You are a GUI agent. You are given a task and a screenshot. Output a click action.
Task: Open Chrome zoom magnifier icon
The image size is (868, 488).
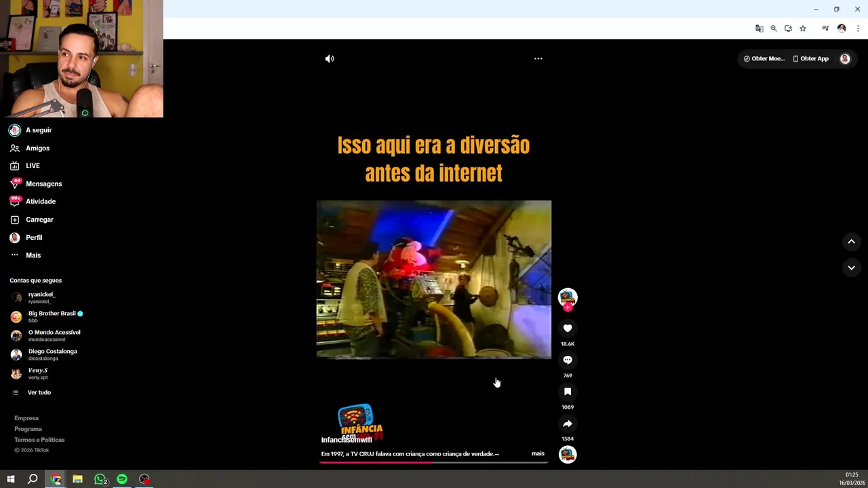pos(774,28)
